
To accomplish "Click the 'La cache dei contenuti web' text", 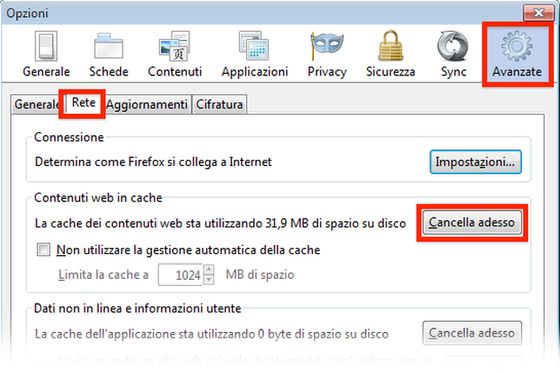I will point(220,223).
